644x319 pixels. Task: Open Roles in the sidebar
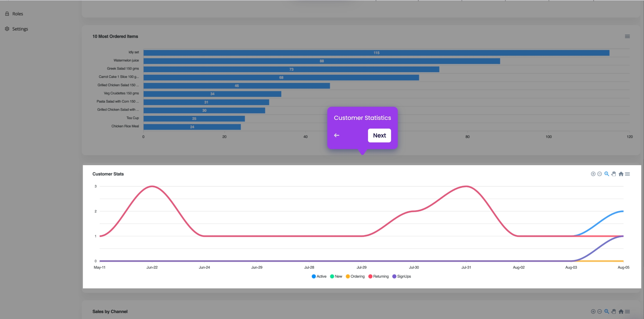[x=17, y=14]
